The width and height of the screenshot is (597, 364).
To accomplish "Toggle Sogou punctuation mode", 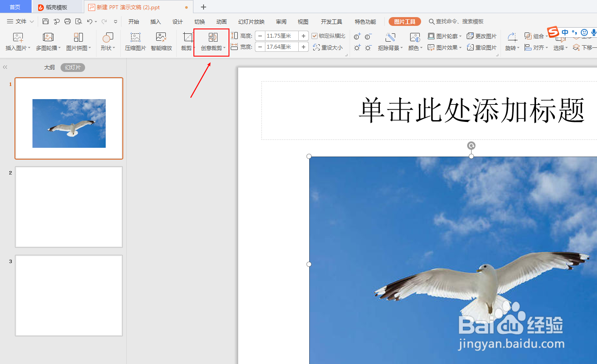I will [575, 32].
